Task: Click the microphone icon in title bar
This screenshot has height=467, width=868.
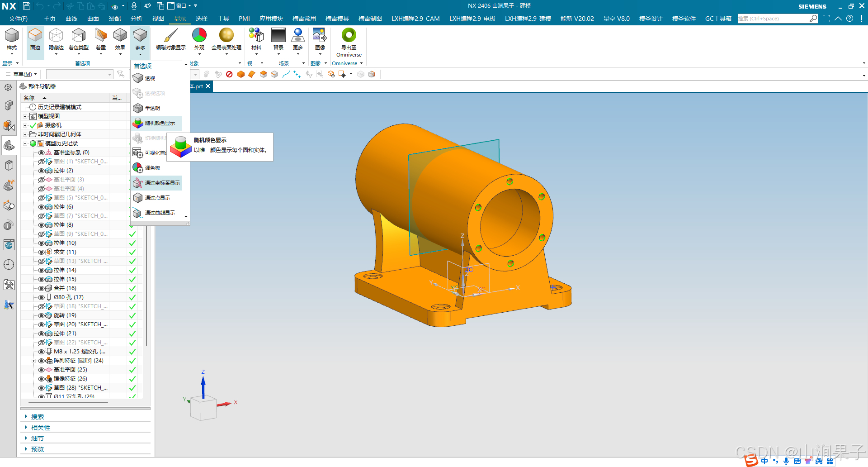Action: point(134,6)
